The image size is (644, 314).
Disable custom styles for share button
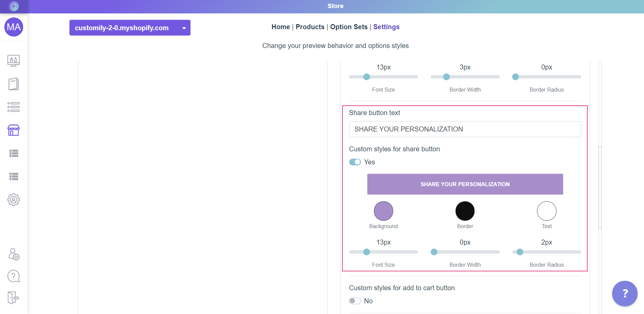pyautogui.click(x=355, y=162)
